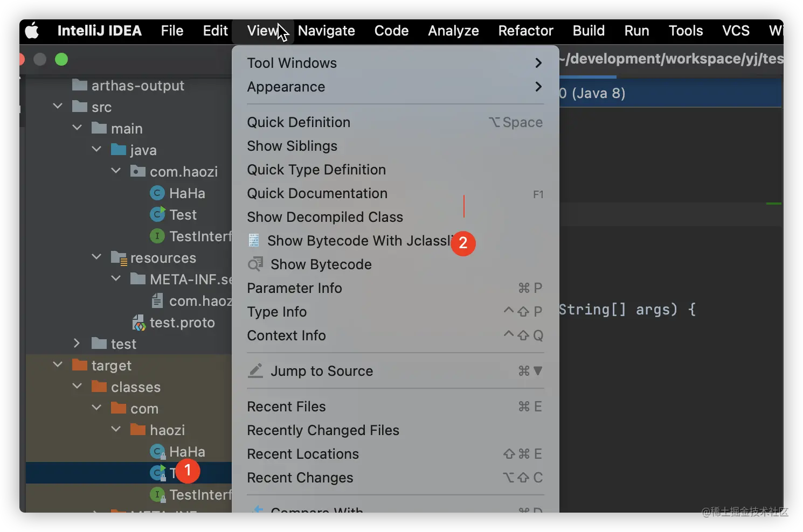Click the Apple logo menu
803x532 pixels.
pyautogui.click(x=32, y=31)
